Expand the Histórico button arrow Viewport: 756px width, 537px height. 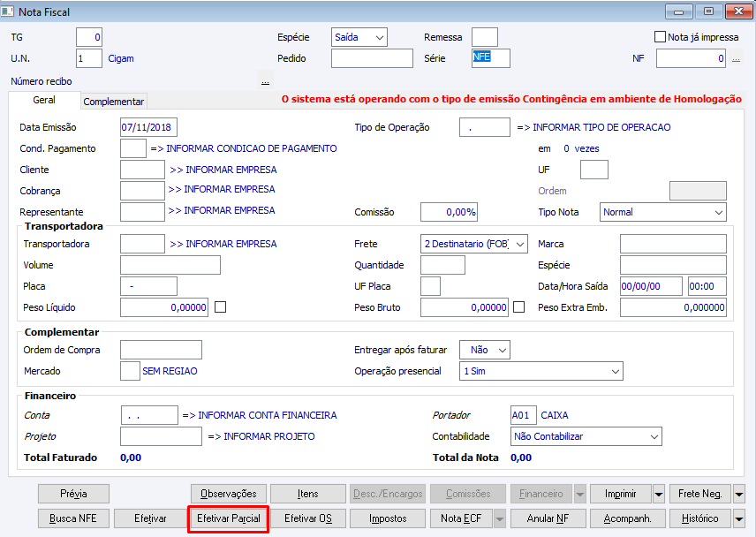coord(738,518)
